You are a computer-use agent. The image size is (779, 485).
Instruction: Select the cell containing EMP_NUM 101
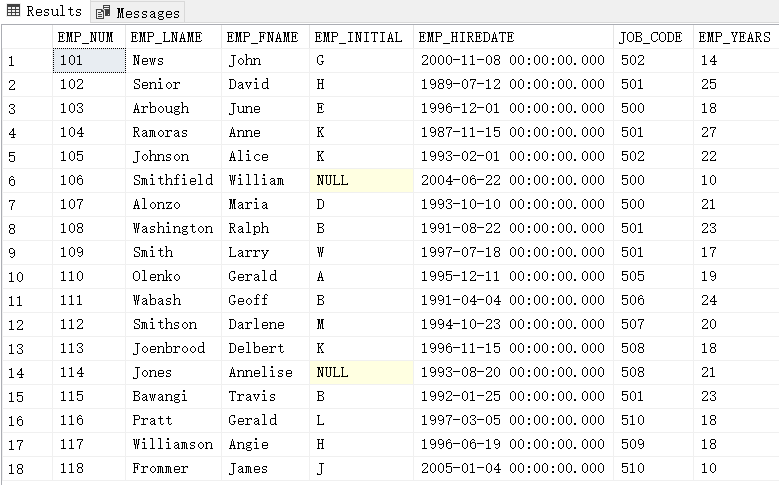click(88, 61)
